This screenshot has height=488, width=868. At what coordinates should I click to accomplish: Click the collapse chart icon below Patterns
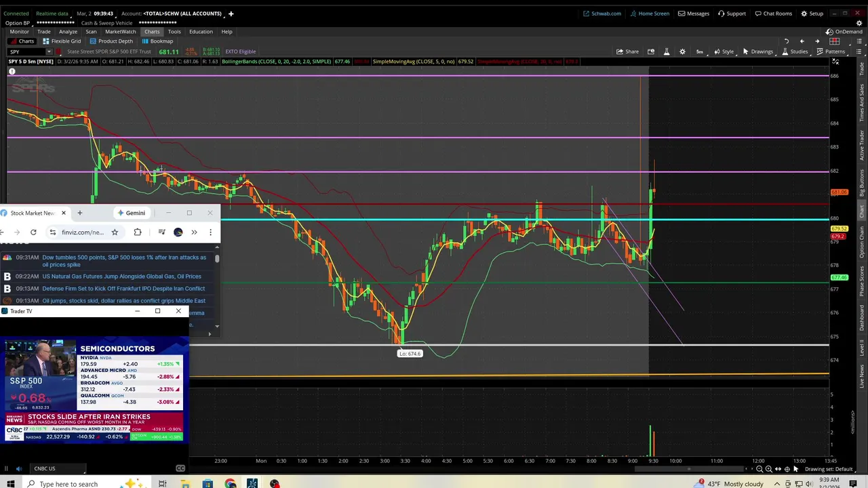tap(835, 62)
